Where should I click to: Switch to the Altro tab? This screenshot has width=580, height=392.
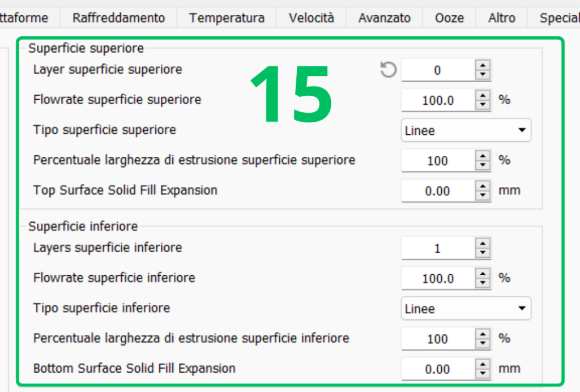coord(501,18)
